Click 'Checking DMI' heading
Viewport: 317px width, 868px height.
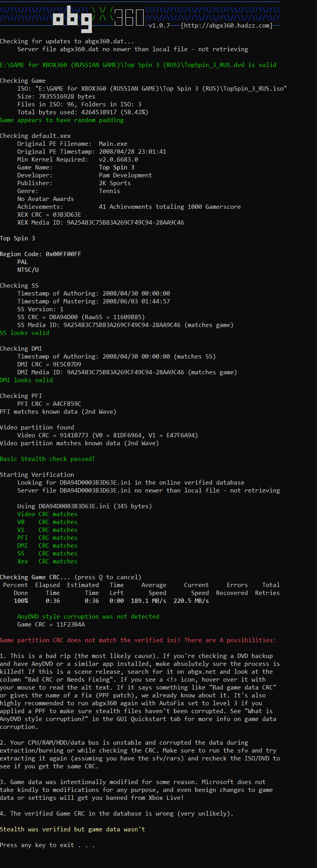point(21,349)
